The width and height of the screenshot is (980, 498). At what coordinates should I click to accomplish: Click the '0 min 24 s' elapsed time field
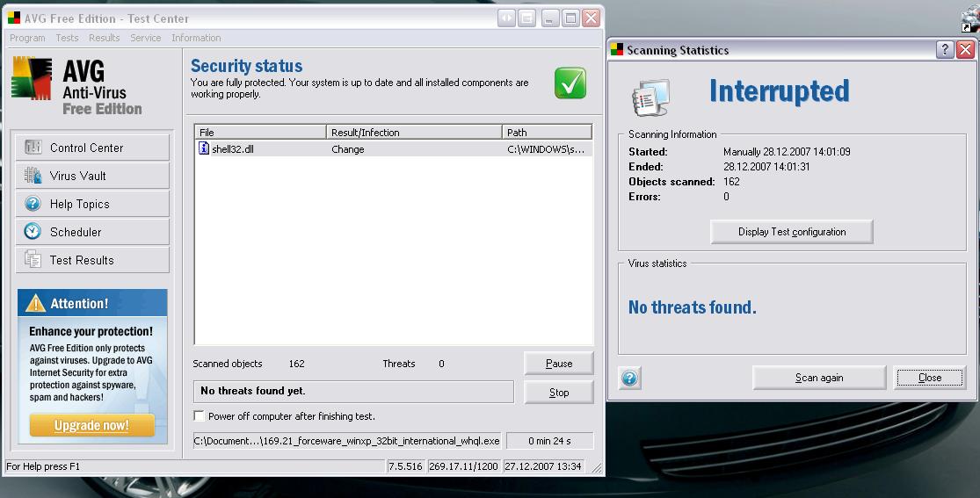coord(549,441)
